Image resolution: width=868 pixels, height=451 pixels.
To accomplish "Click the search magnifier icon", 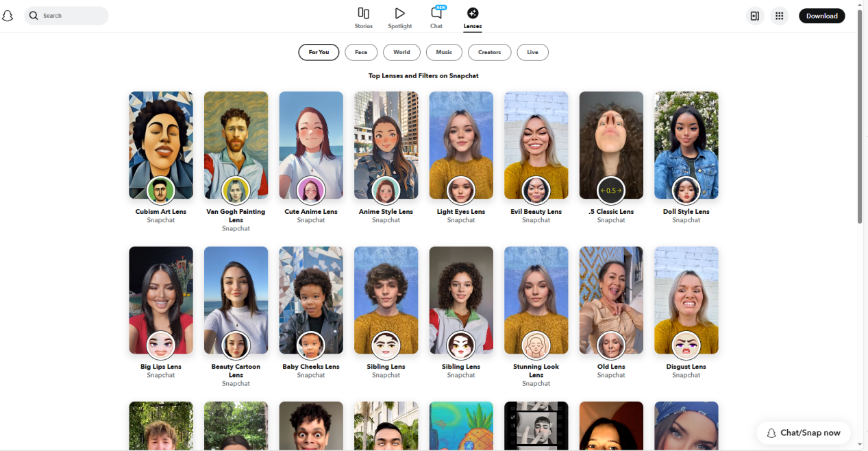I will click(34, 16).
